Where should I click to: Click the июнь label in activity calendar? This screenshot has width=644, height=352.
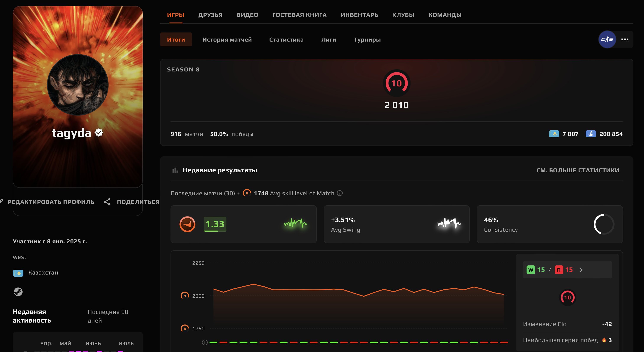93,343
